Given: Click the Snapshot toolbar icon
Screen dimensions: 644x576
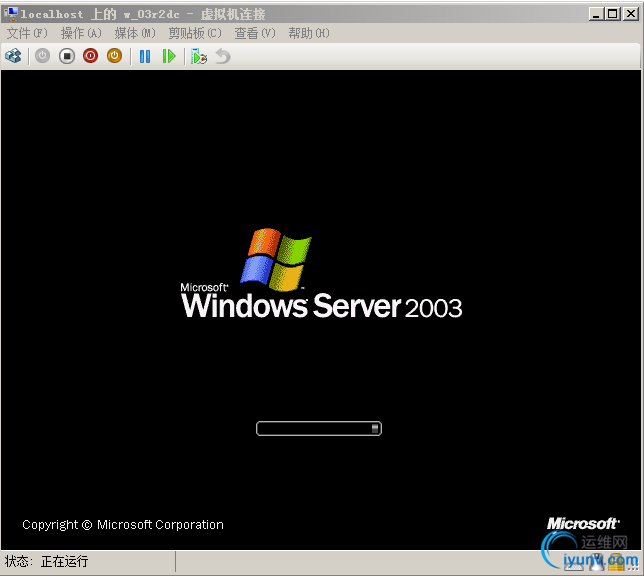Looking at the screenshot, I should [x=199, y=56].
